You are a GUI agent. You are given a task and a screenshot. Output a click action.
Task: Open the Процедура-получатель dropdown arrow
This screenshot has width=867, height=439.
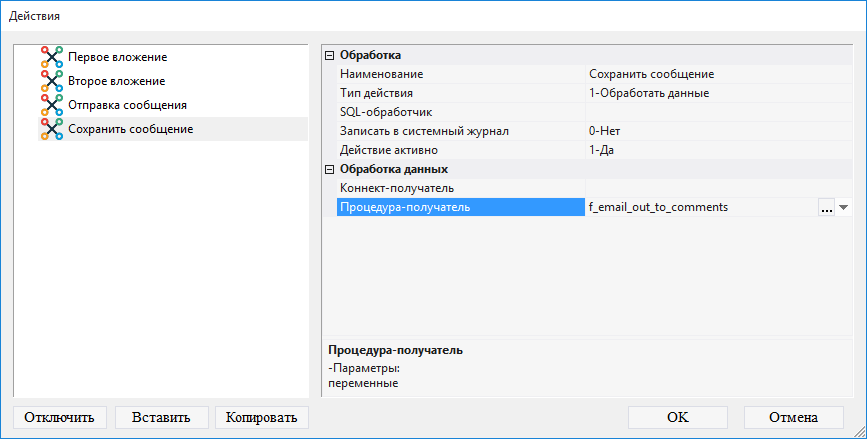point(843,207)
